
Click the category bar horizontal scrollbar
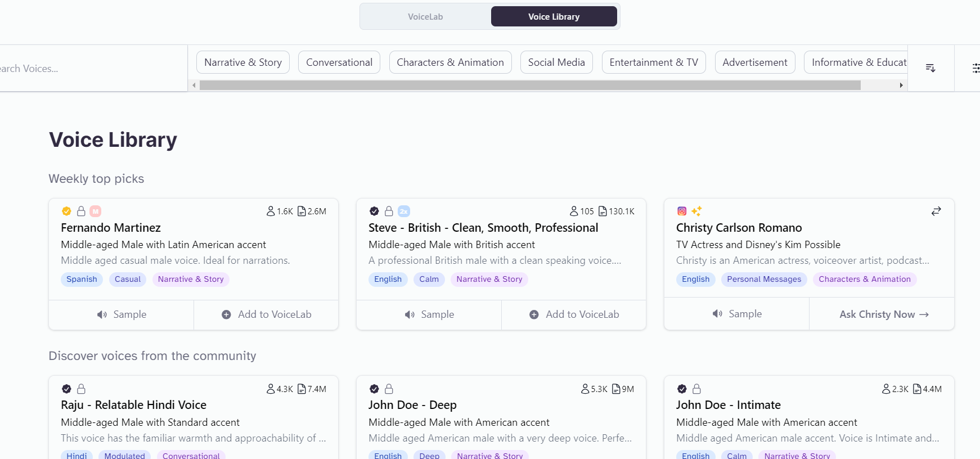(x=529, y=85)
